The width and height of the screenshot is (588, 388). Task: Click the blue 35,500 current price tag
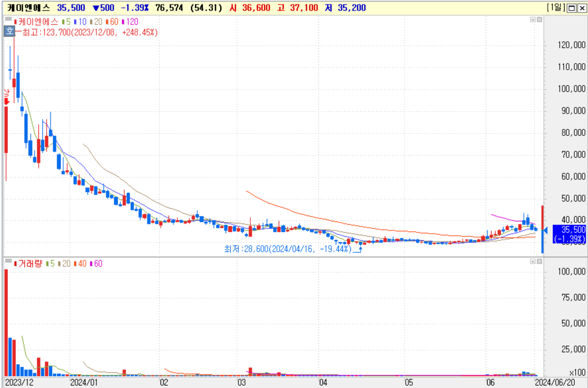point(569,234)
